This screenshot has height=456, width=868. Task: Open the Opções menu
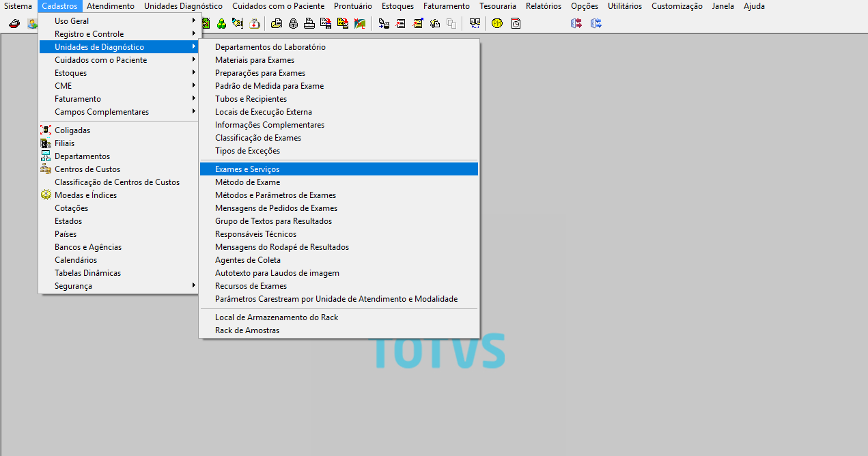pyautogui.click(x=585, y=6)
